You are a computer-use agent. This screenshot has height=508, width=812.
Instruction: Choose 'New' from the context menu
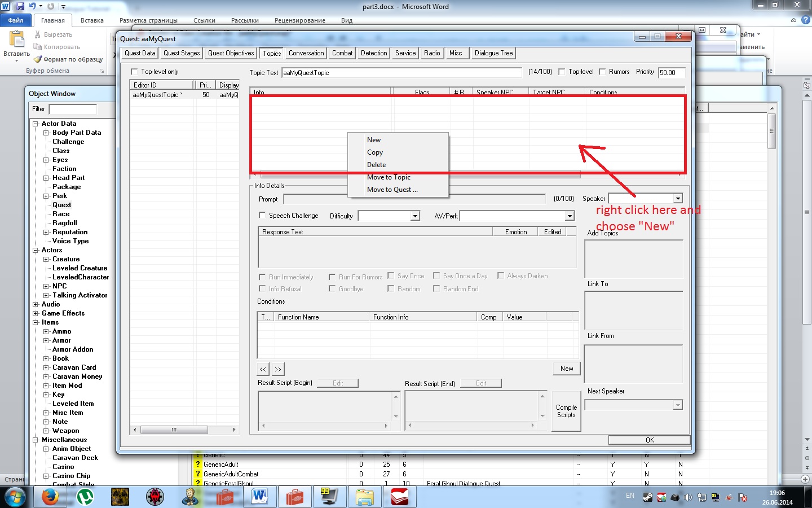374,140
